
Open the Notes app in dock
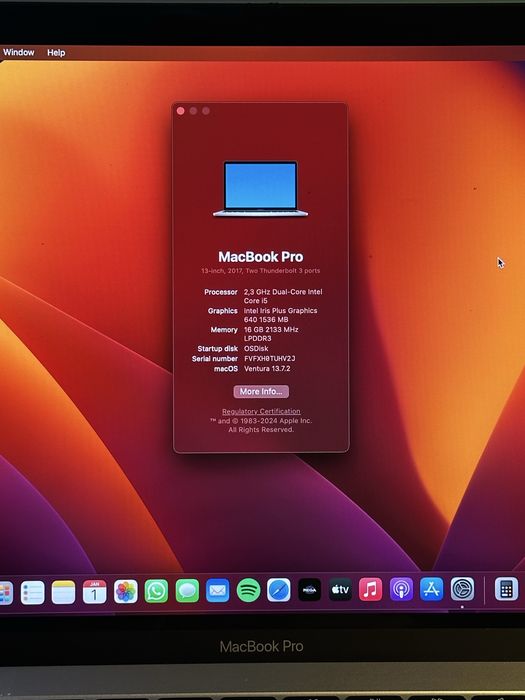click(x=63, y=592)
